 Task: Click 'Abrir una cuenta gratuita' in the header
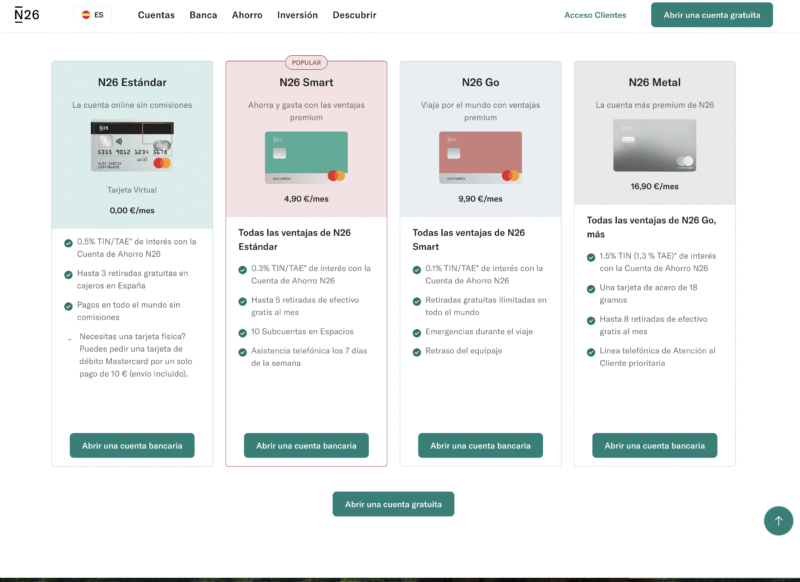coord(710,15)
